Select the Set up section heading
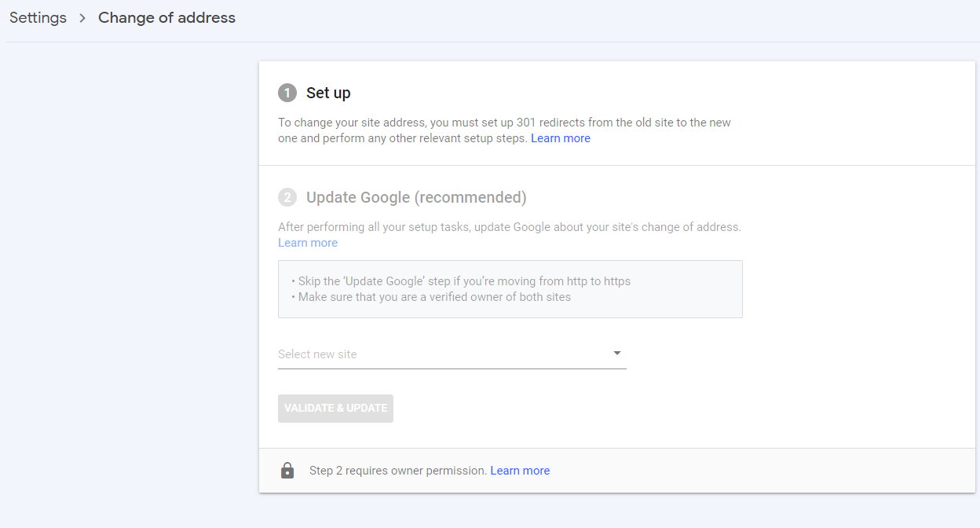Screen dimensions: 980x528 click(330, 92)
